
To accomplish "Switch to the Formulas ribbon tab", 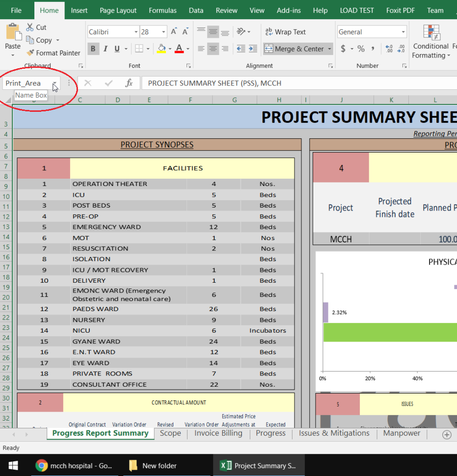I will [162, 10].
